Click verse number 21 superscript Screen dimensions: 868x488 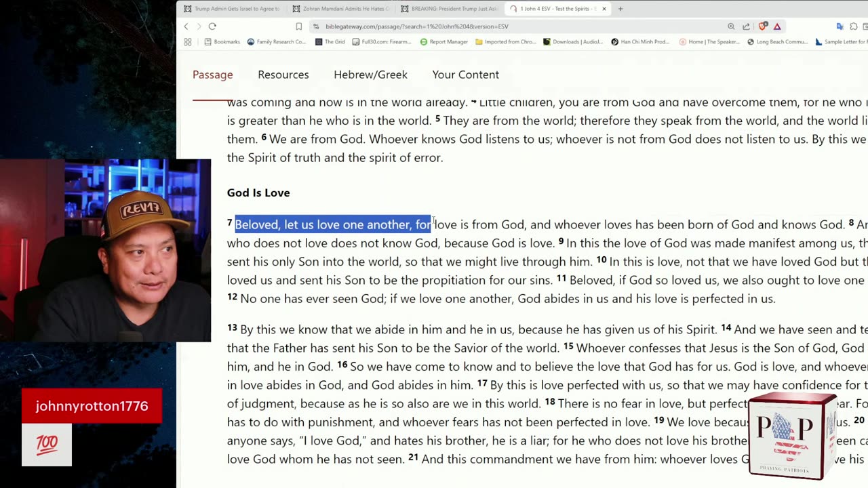(x=413, y=457)
